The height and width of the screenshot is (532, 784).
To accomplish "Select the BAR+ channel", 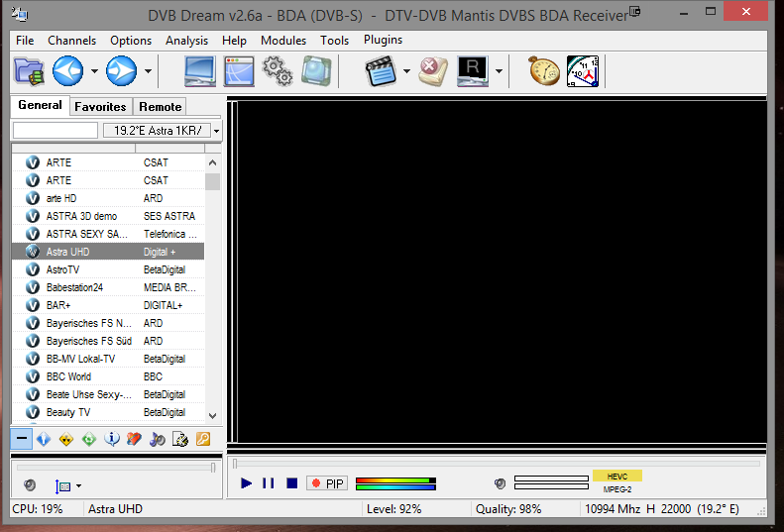I will [x=108, y=305].
